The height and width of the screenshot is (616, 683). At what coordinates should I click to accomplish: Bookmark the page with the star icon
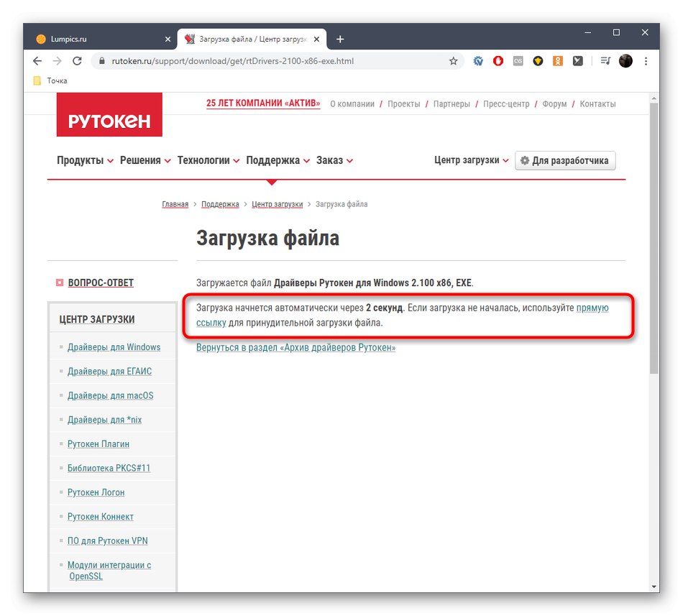(x=454, y=61)
